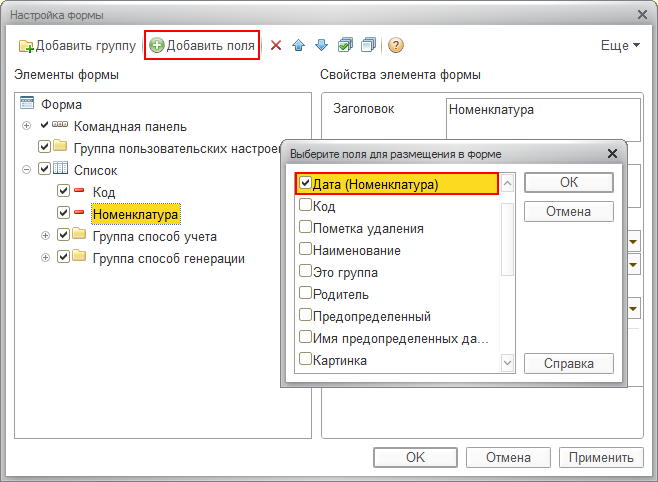The height and width of the screenshot is (482, 658).
Task: Close the field selection dialog
Action: (612, 154)
